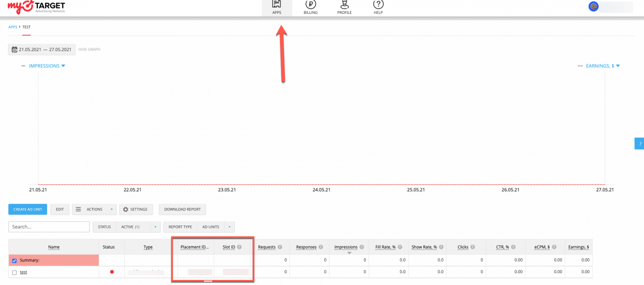
Task: Click the CREATE AD UNIT button
Action: pos(27,209)
